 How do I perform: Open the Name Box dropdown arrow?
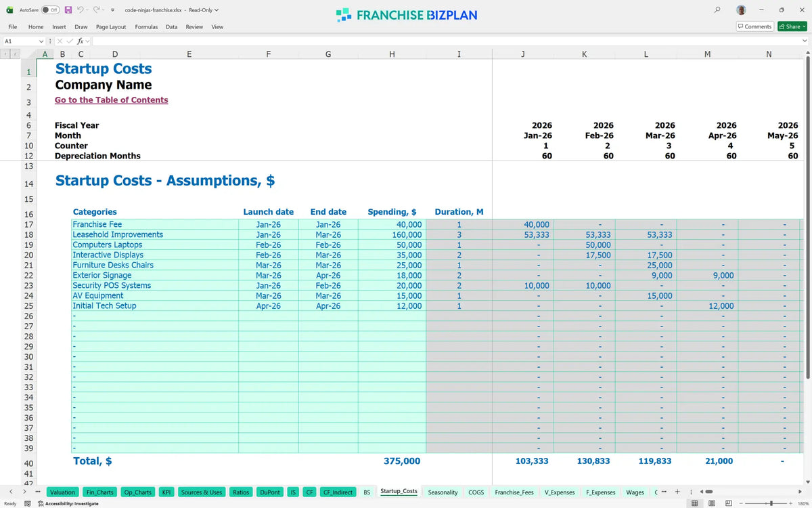point(41,41)
